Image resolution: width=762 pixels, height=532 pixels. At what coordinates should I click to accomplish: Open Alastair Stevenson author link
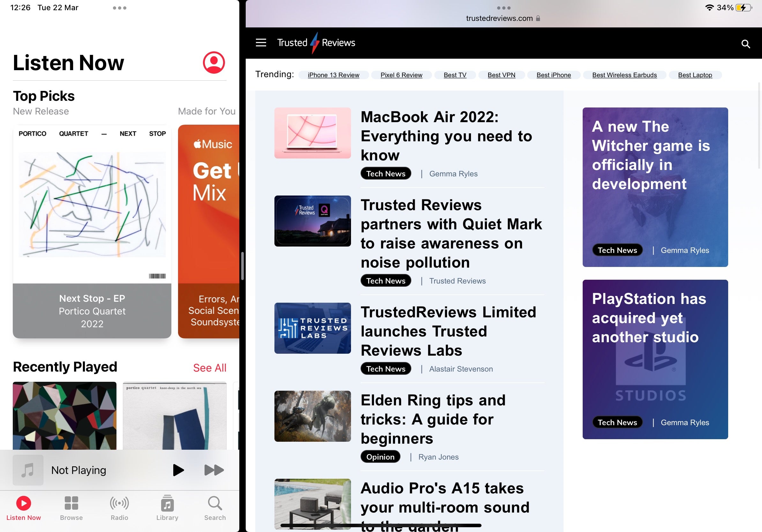461,369
